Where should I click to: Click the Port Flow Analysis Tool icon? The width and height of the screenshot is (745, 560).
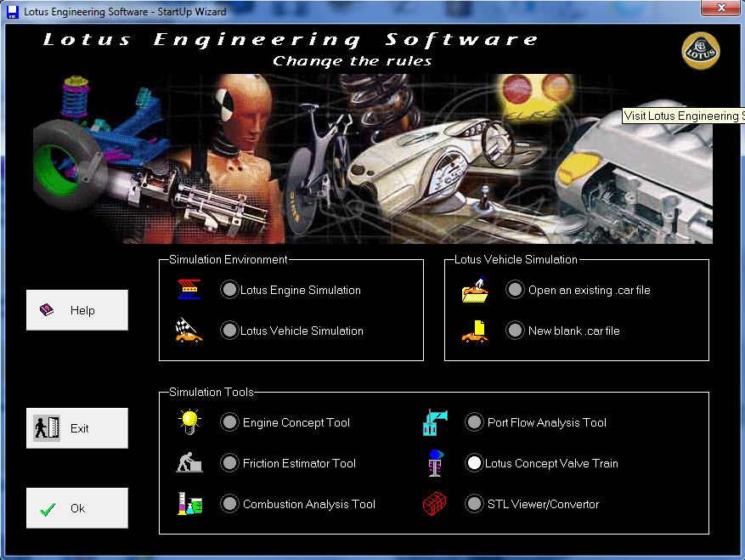click(434, 421)
